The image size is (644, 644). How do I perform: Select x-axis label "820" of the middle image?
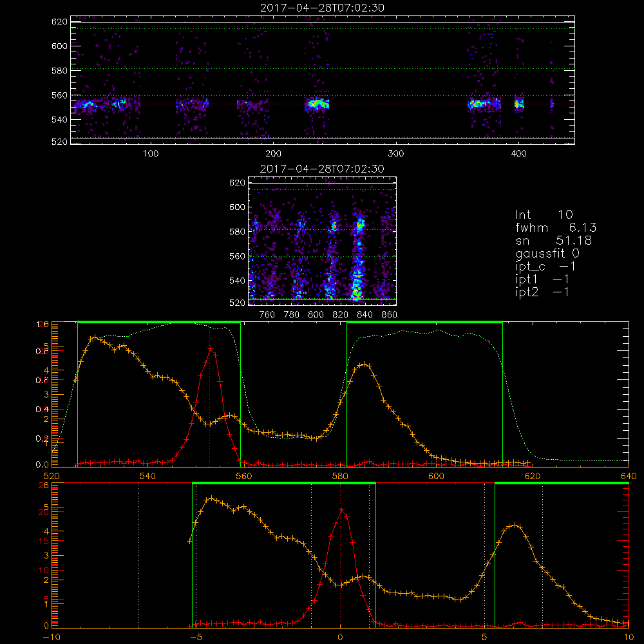(341, 315)
